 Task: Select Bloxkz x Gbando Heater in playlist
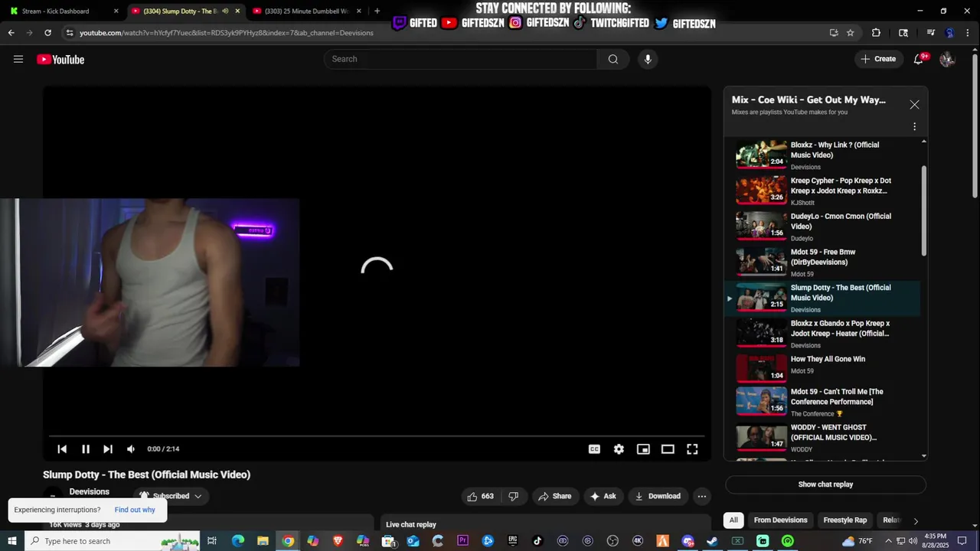coord(823,334)
